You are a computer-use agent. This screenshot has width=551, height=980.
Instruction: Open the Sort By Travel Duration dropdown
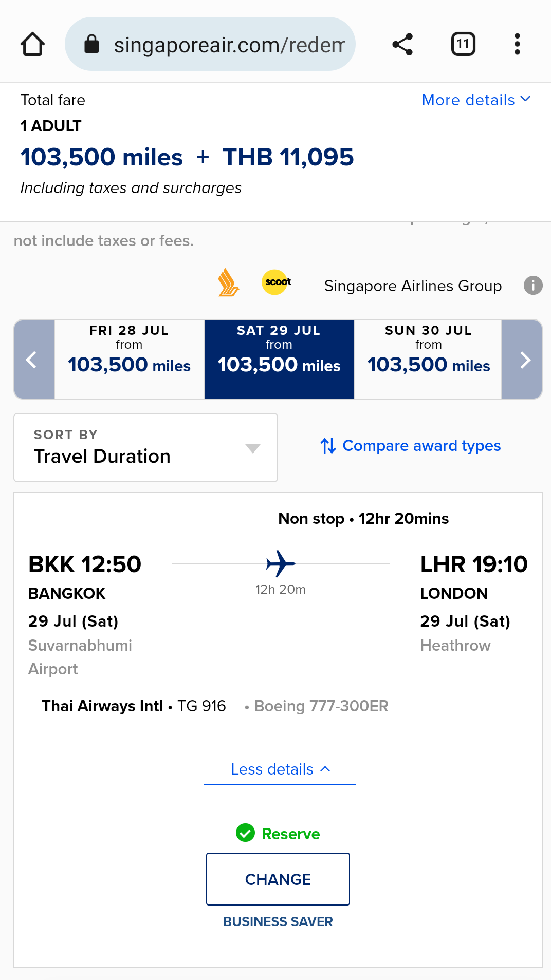coord(146,447)
